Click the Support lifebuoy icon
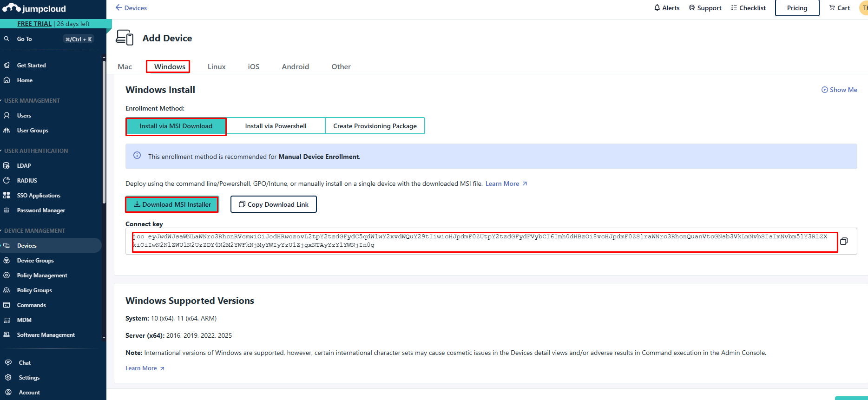Image resolution: width=868 pixels, height=400 pixels. click(x=692, y=8)
